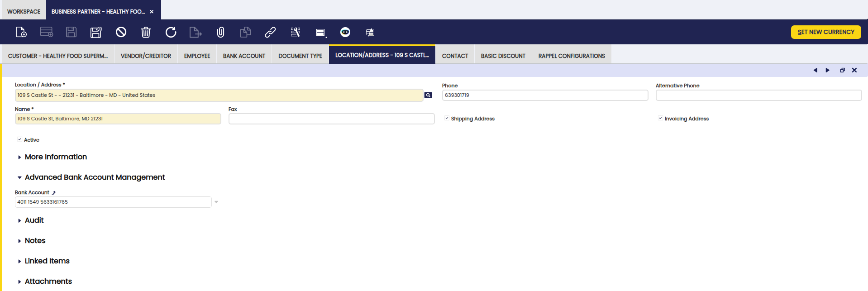Toggle the Invoicing Address checkbox

(660, 119)
